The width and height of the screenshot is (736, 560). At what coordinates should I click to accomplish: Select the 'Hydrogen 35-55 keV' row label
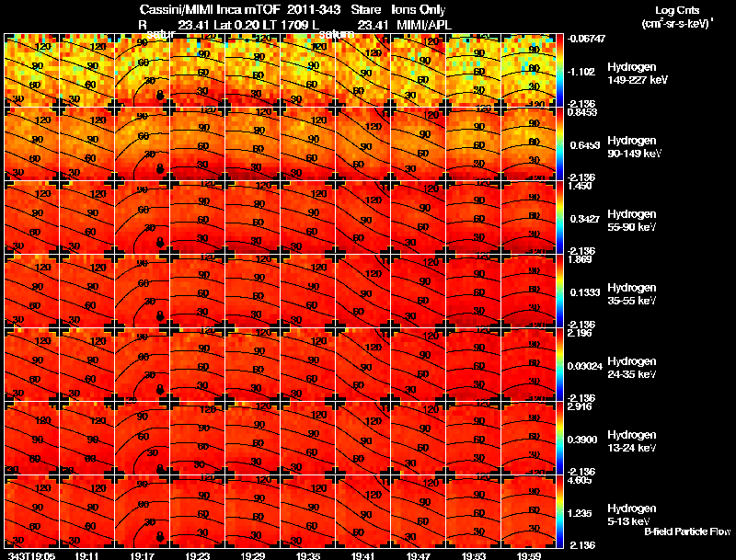click(632, 294)
